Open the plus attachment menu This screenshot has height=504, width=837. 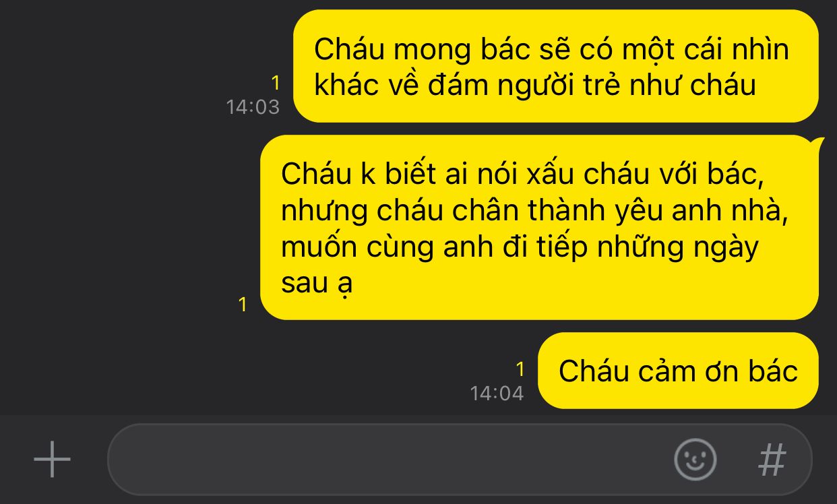[x=53, y=460]
